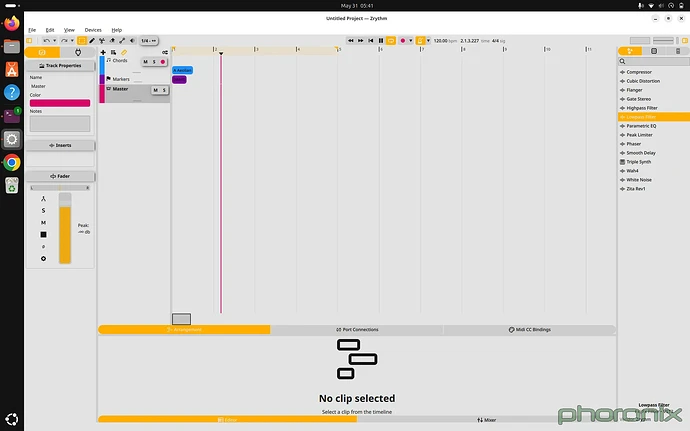Select Compressor plugin in browser
The height and width of the screenshot is (431, 690).
pyautogui.click(x=653, y=72)
